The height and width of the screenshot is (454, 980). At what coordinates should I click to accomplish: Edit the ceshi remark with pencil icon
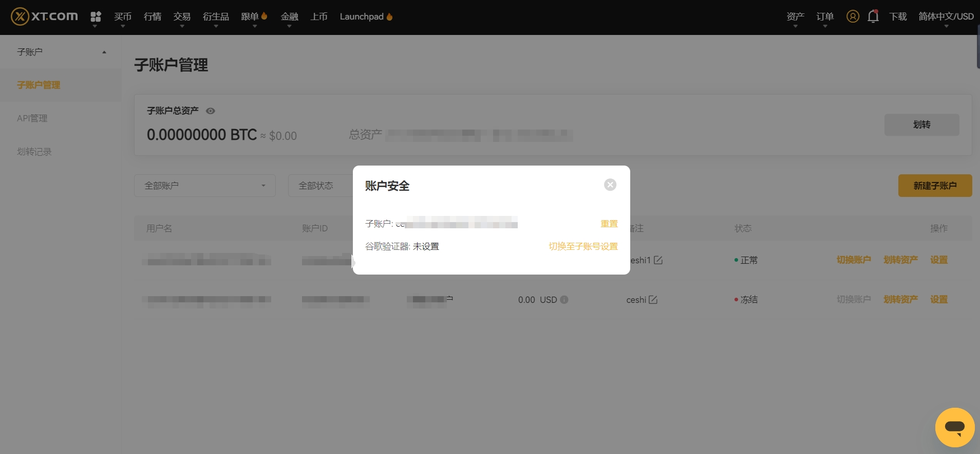click(653, 300)
